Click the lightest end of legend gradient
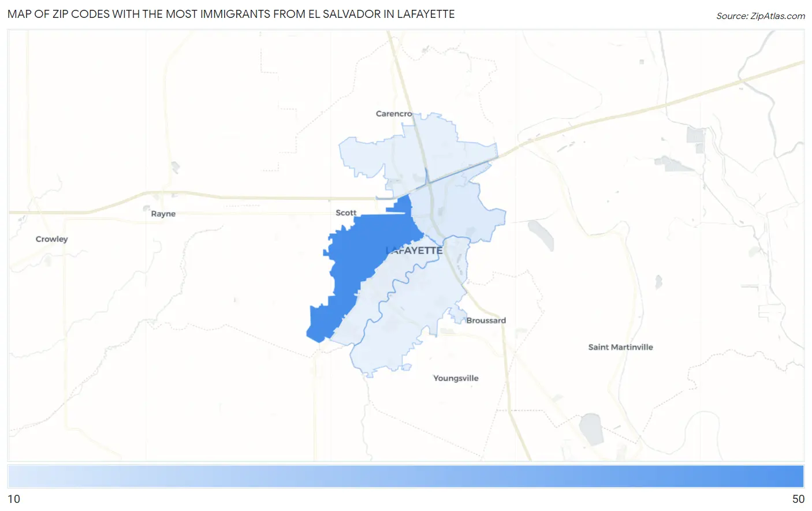Viewport: 812px width, 511px height. 17,477
